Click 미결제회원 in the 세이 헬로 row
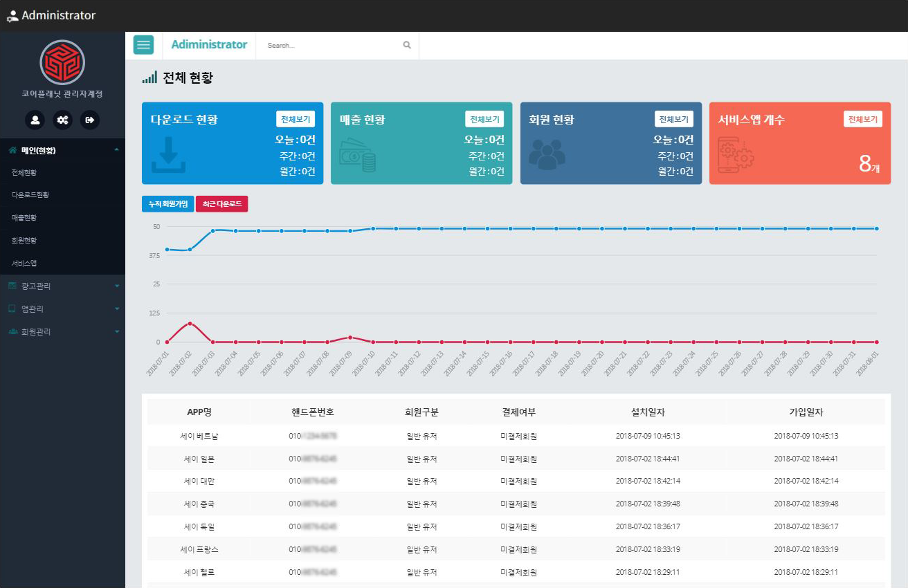Image resolution: width=908 pixels, height=588 pixels. pyautogui.click(x=519, y=572)
